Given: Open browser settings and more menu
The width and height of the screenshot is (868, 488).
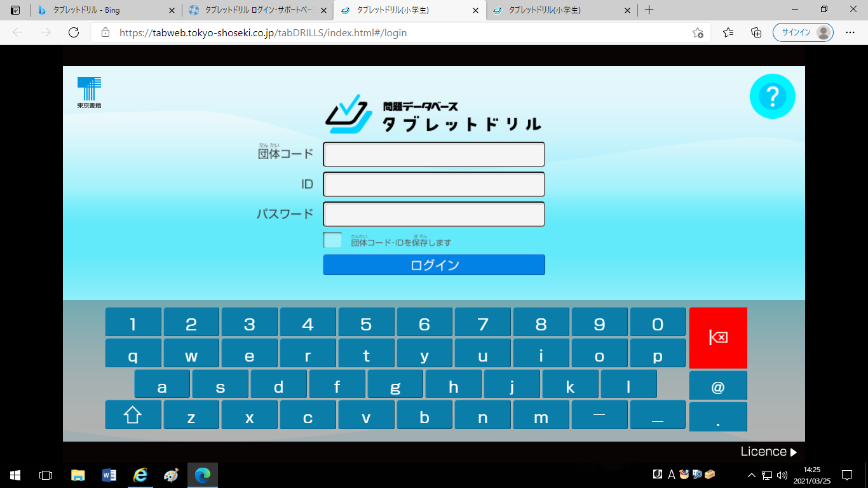Looking at the screenshot, I should coord(850,32).
